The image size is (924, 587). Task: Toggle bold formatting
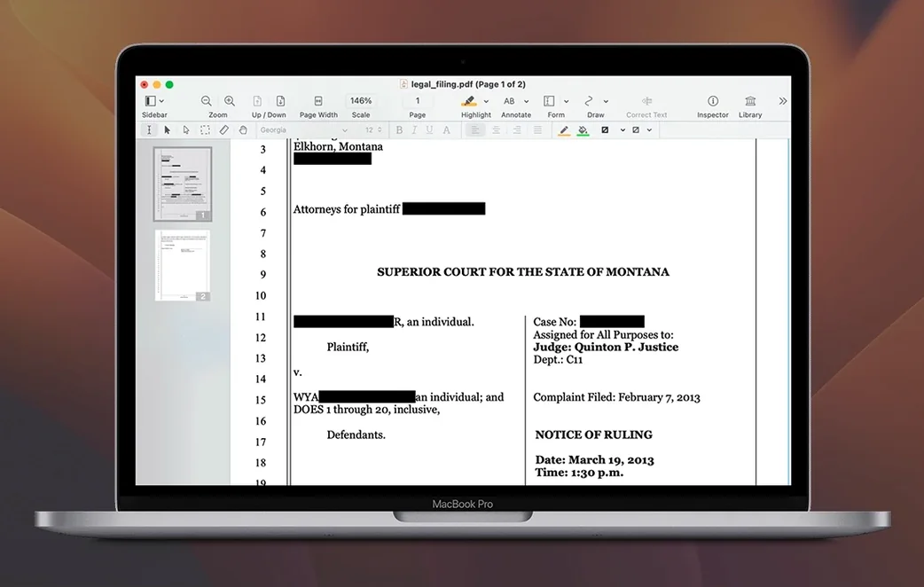point(399,129)
